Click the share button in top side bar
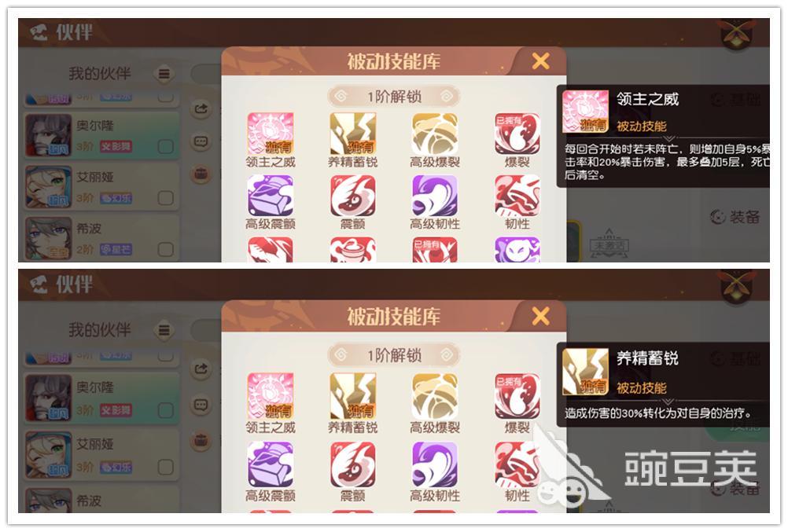Image resolution: width=788 pixels, height=532 pixels. click(201, 108)
